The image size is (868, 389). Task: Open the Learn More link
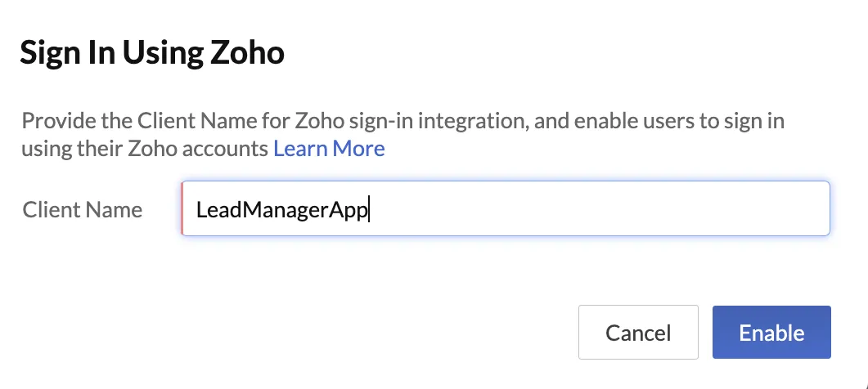329,148
